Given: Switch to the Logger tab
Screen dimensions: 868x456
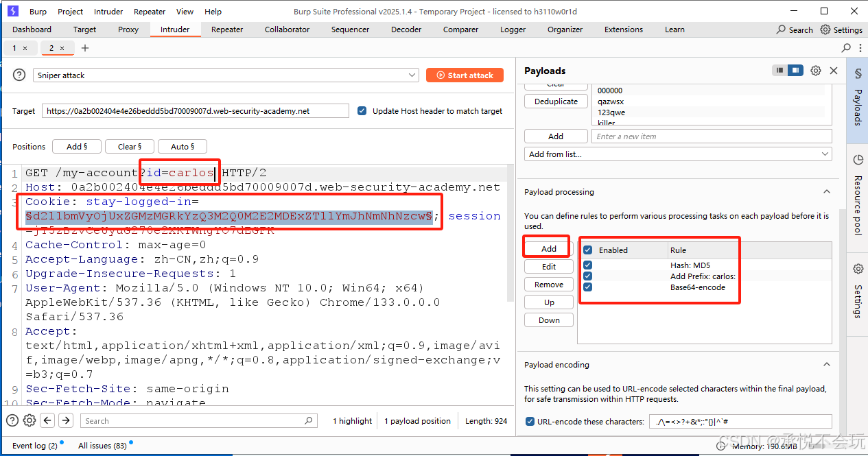Looking at the screenshot, I should point(513,29).
